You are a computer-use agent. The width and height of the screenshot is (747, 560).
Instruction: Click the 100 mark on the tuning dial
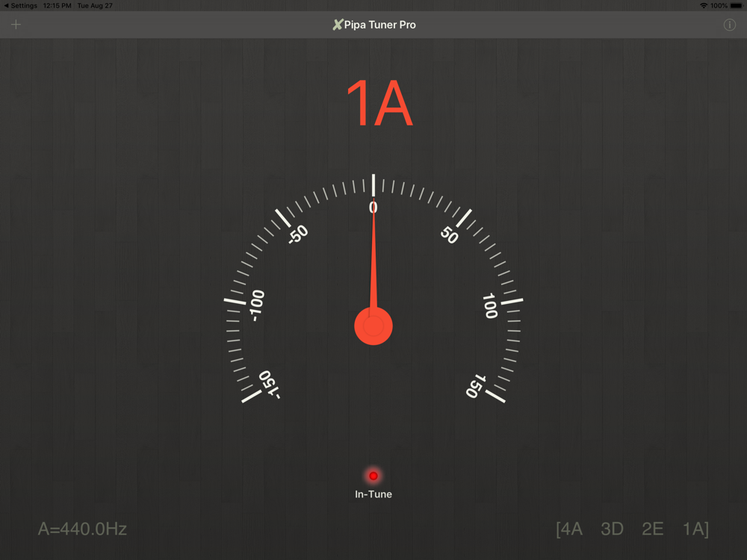click(x=490, y=305)
